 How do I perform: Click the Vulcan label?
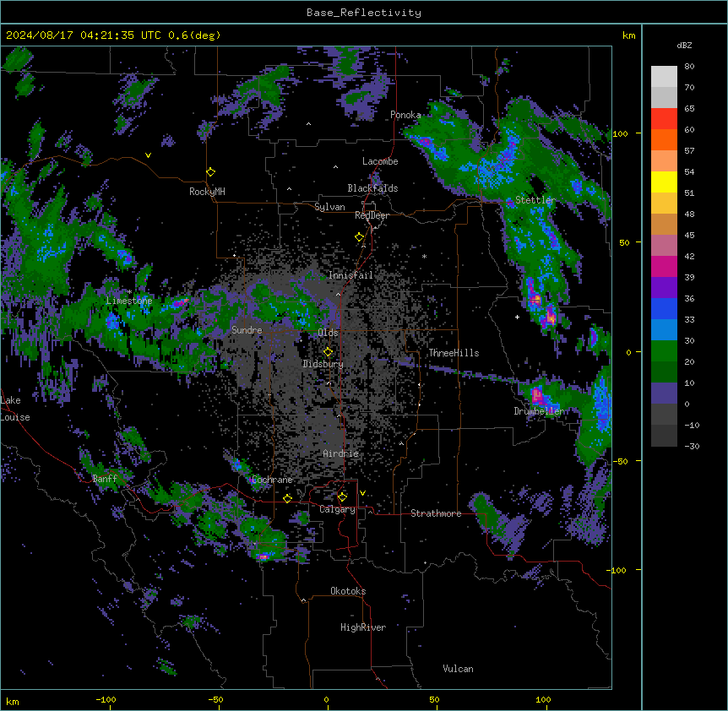(x=459, y=669)
